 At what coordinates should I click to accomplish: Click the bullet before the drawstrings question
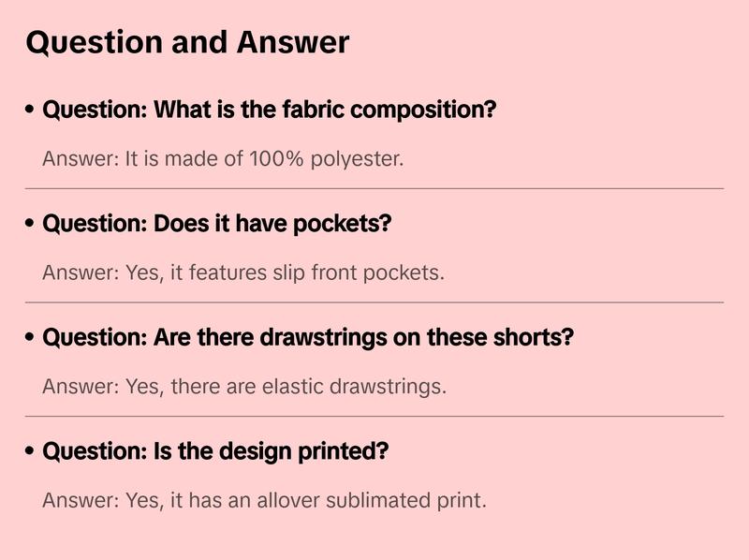click(31, 337)
